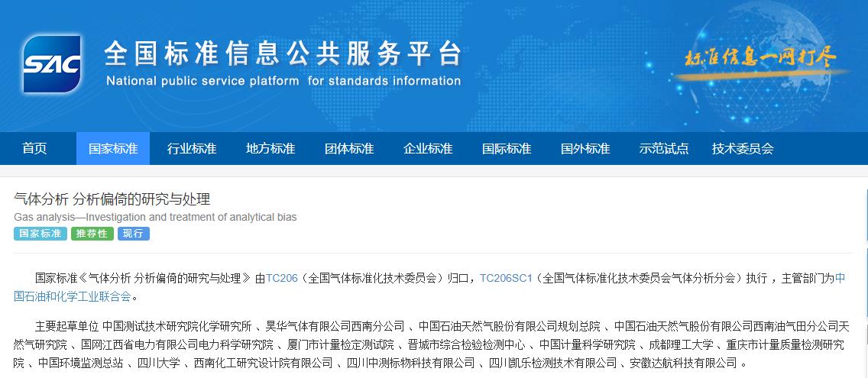The width and height of the screenshot is (868, 378).
Task: Click the standard title 气体分析 分析偏倚的研究与处理
Action: tap(112, 199)
